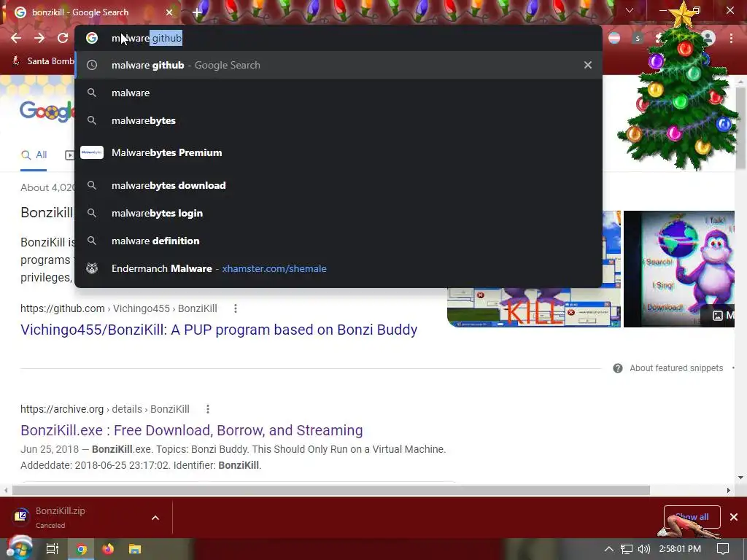Open the Action Center notifications icon
This screenshot has width=747, height=560.
(723, 549)
